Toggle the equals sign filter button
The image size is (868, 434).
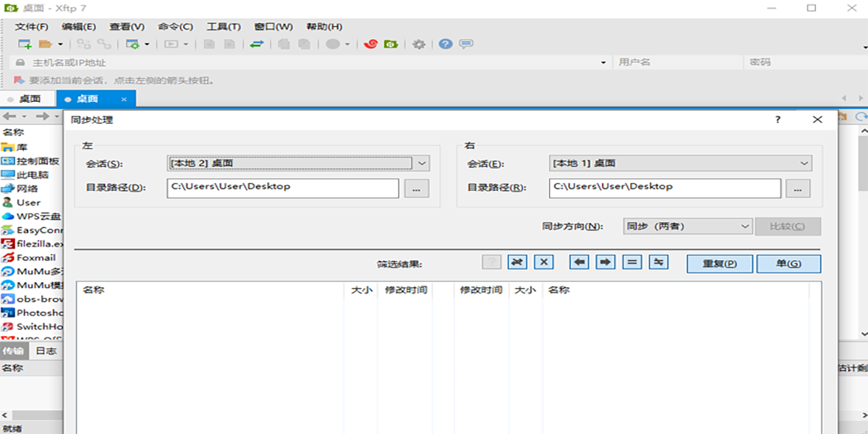pos(632,262)
